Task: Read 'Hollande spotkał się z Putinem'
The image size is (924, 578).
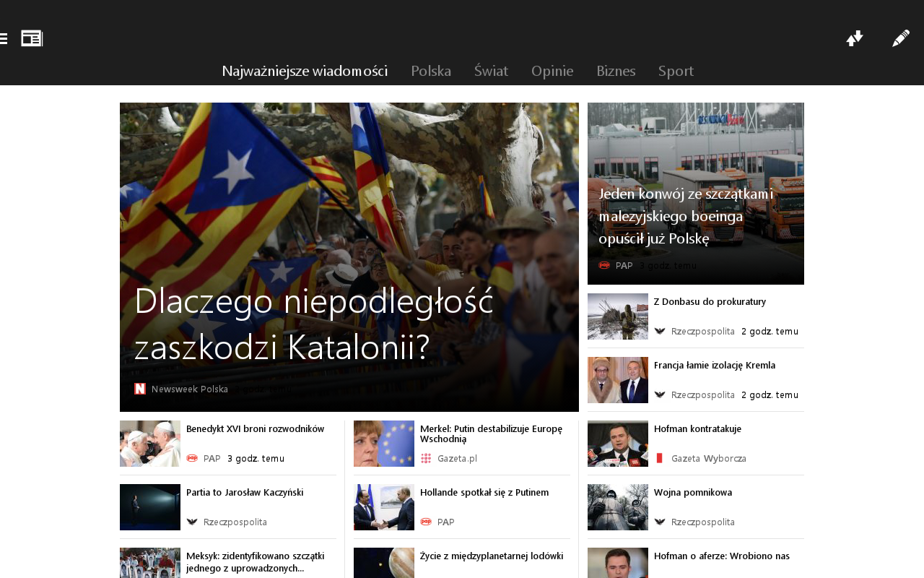Action: pos(484,492)
